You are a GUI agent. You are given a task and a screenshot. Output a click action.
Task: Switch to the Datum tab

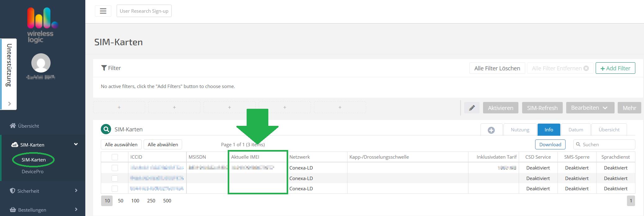(x=575, y=130)
